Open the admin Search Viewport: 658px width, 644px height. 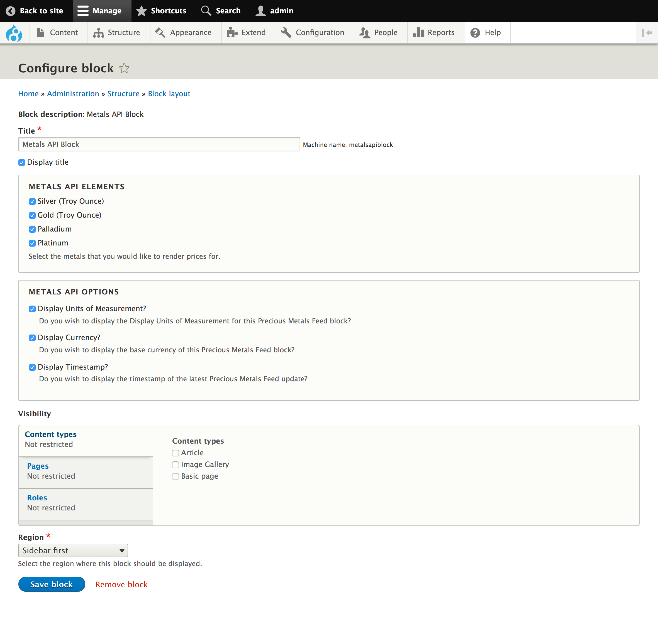click(220, 11)
